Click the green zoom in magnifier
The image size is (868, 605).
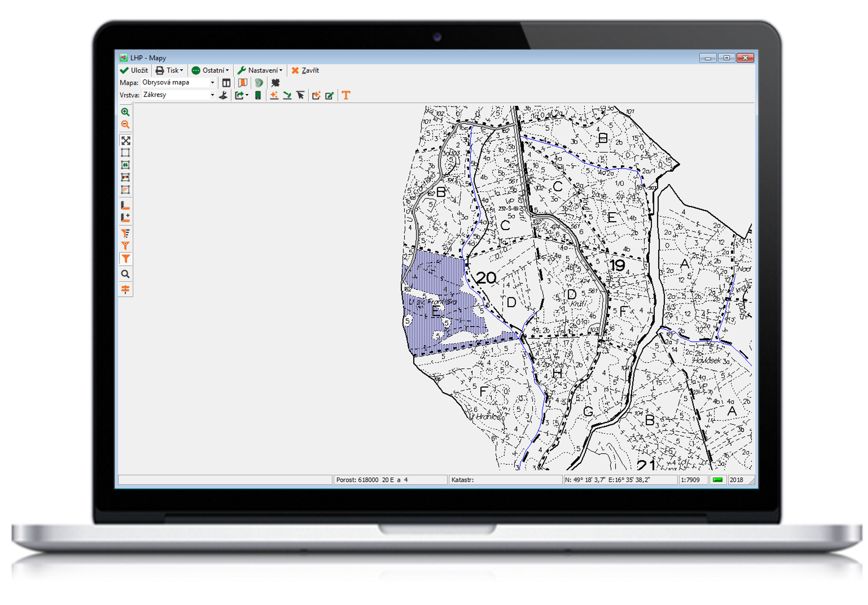125,112
